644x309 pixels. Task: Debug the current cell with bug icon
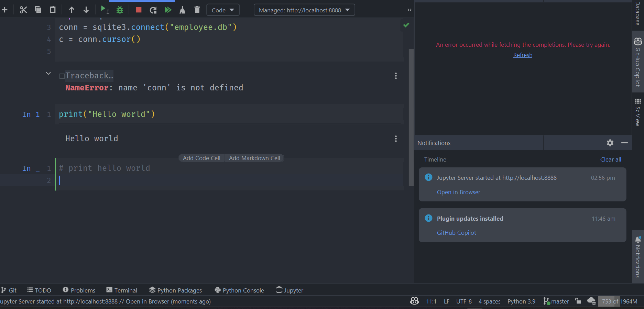pyautogui.click(x=120, y=10)
